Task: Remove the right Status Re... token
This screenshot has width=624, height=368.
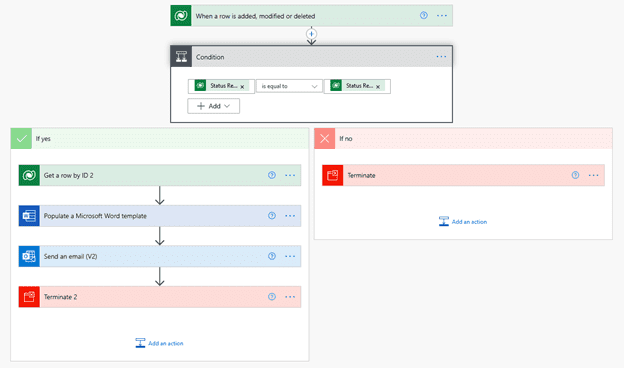Action: (378, 86)
